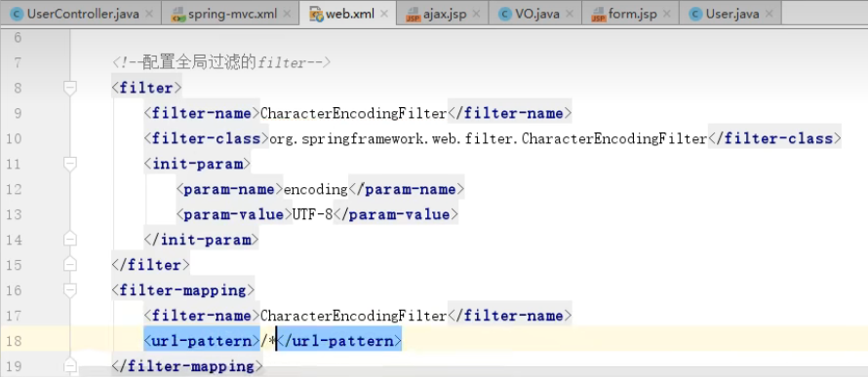Click the spring-mvc.xml file icon

[178, 15]
